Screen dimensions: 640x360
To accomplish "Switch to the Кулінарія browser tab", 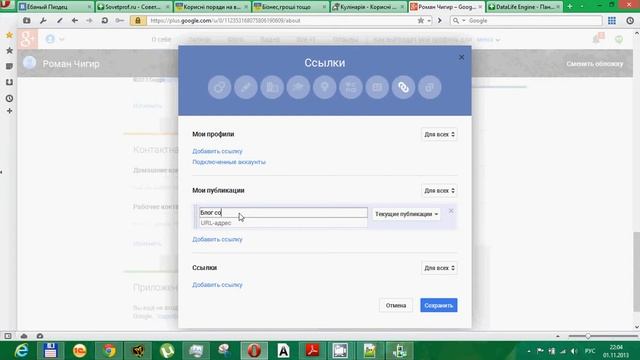I will pyautogui.click(x=369, y=7).
